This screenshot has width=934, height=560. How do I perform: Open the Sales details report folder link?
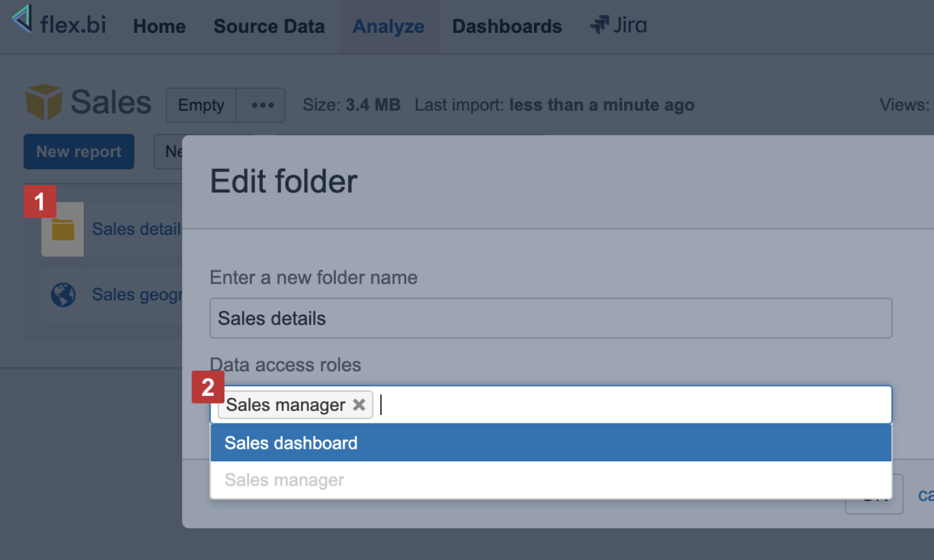click(136, 229)
